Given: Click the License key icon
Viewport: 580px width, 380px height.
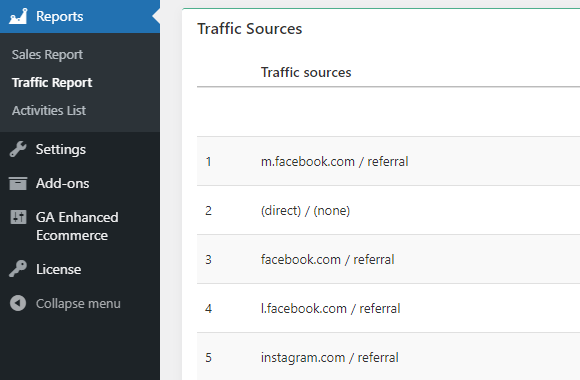Looking at the screenshot, I should [x=18, y=269].
